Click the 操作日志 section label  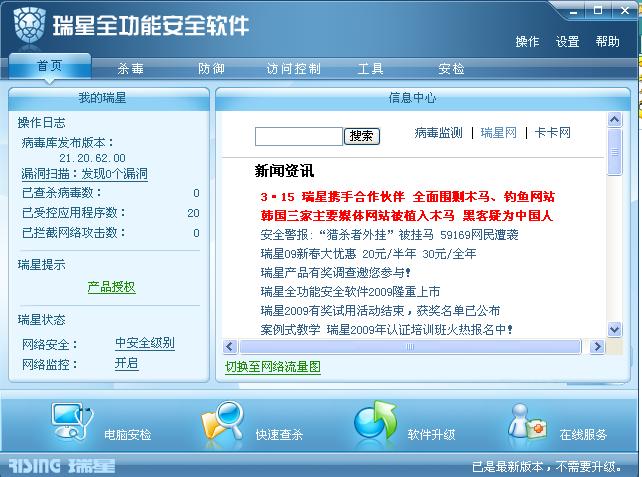coord(41,122)
